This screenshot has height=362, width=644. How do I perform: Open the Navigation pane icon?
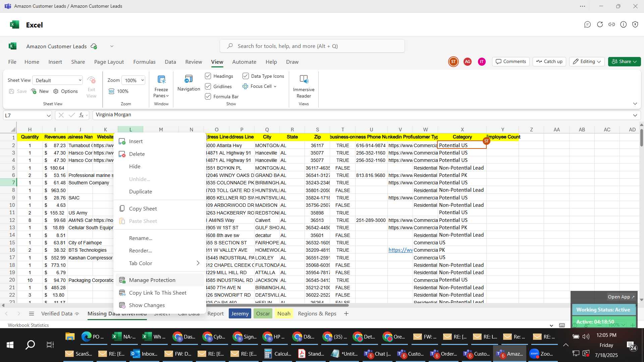pos(189,79)
